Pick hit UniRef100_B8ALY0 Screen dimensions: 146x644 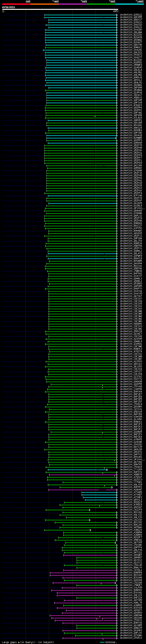[x=131, y=568]
